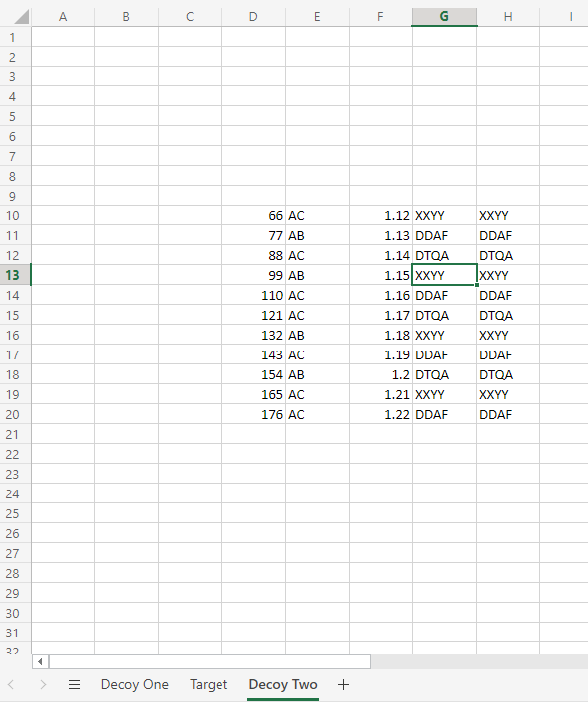Select column F header
The height and width of the screenshot is (702, 588).
[381, 17]
